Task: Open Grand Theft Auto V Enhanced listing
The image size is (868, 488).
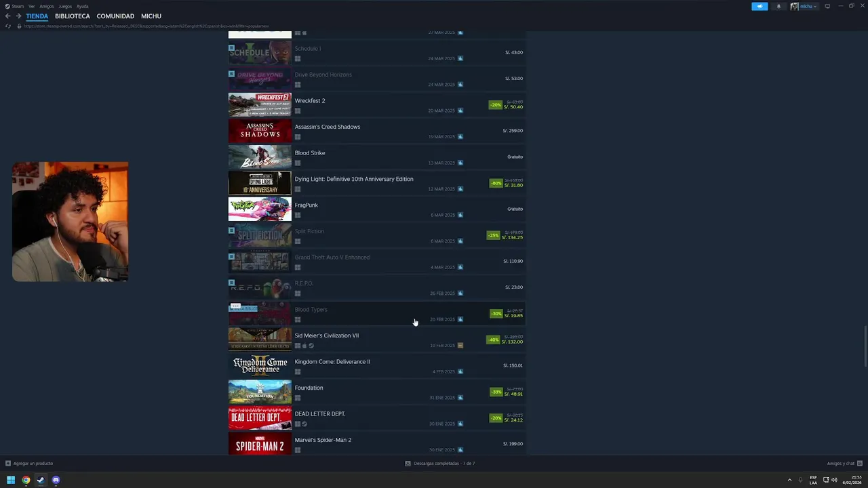Action: coord(377,262)
